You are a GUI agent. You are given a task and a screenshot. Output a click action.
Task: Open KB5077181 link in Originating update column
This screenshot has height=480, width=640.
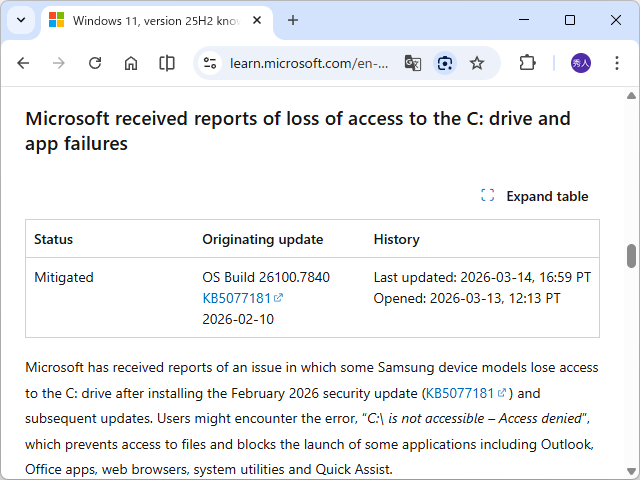coord(236,298)
